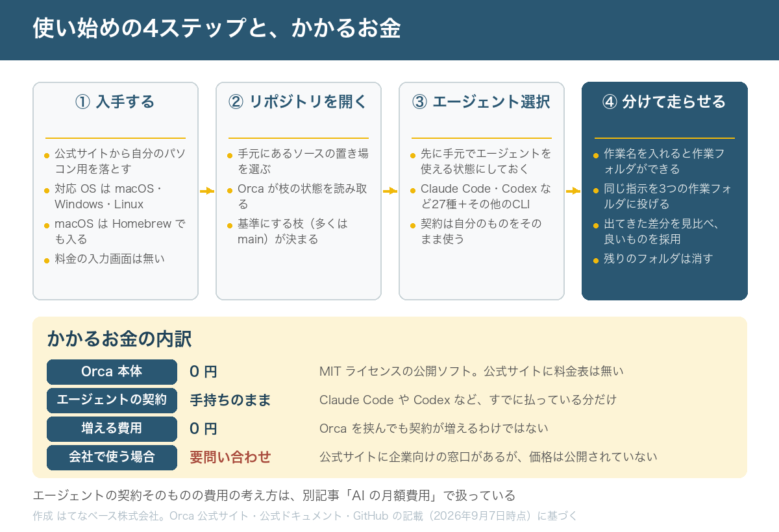Click the "増える費用" row label
The width and height of the screenshot is (779, 532).
click(112, 429)
